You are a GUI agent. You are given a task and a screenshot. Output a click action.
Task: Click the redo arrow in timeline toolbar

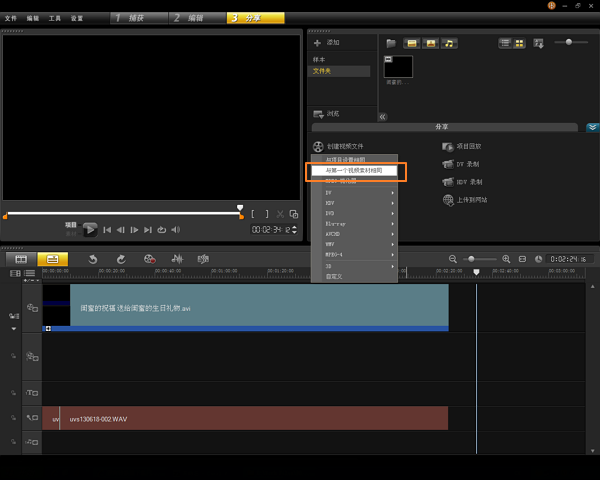click(x=121, y=260)
